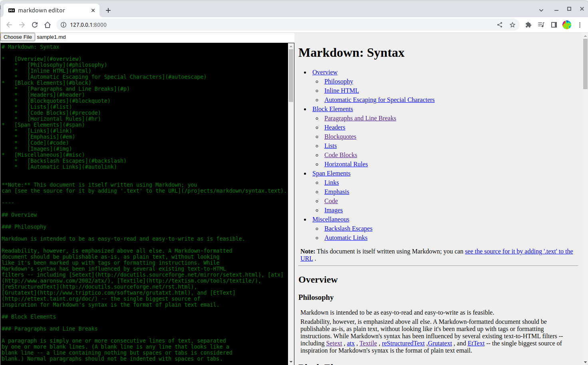The height and width of the screenshot is (365, 588).
Task: Toggle the browser side panel
Action: point(554,25)
